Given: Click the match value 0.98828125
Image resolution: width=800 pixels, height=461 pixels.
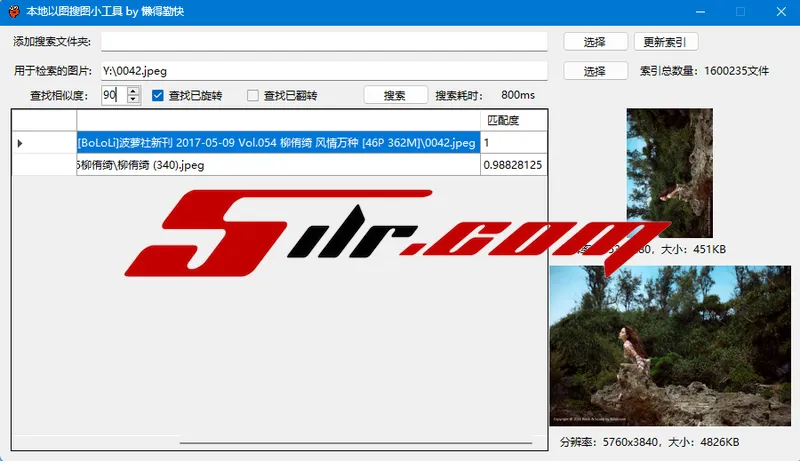Looking at the screenshot, I should pyautogui.click(x=513, y=165).
